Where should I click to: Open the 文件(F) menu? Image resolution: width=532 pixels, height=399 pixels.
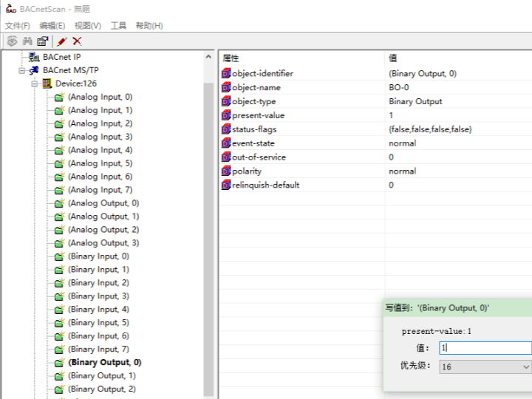click(17, 26)
